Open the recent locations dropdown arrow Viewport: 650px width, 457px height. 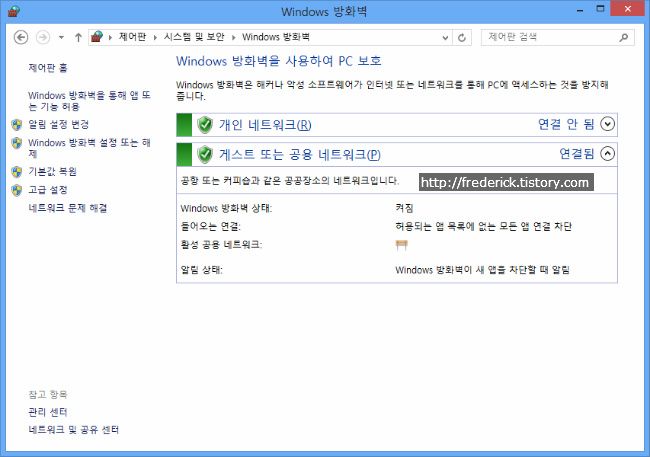61,37
